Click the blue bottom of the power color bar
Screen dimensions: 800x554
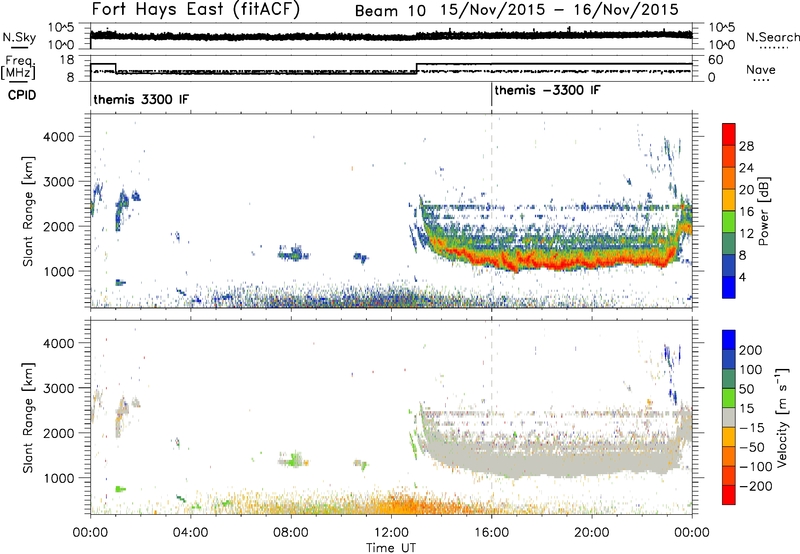729,287
